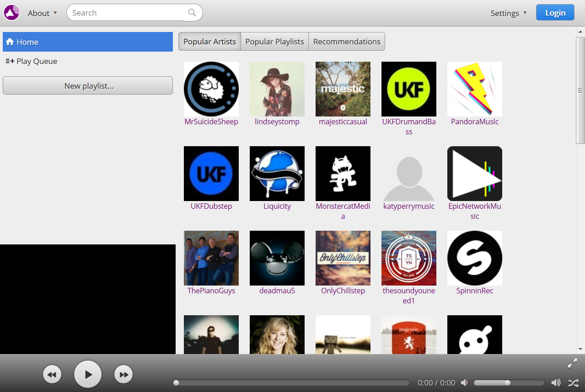
Task: Click the vertical scrollbar thumb
Action: tap(580, 90)
